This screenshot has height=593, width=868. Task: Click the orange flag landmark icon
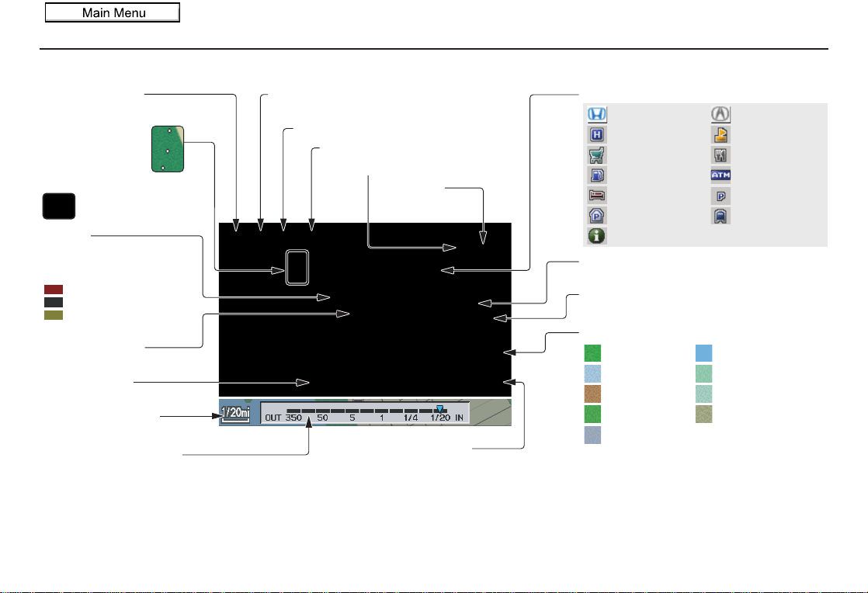[x=720, y=134]
